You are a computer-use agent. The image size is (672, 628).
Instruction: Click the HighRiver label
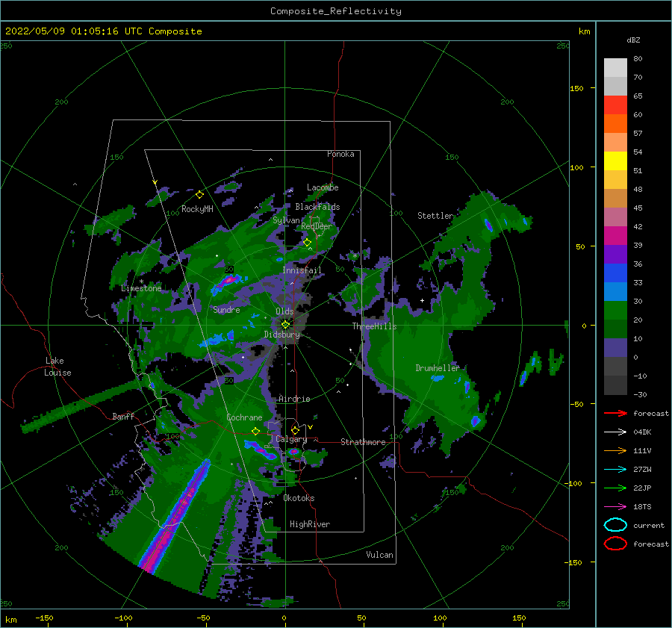pyautogui.click(x=310, y=524)
